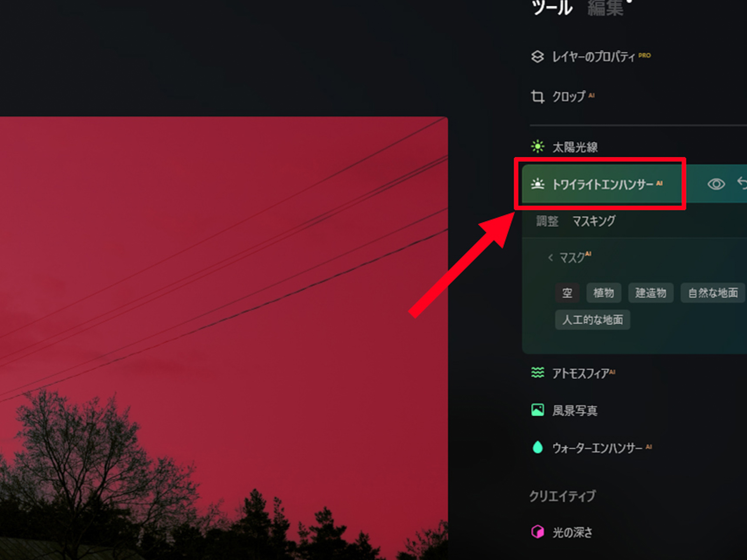The height and width of the screenshot is (560, 747).
Task: Switch to the マスキング tab
Action: [x=594, y=221]
